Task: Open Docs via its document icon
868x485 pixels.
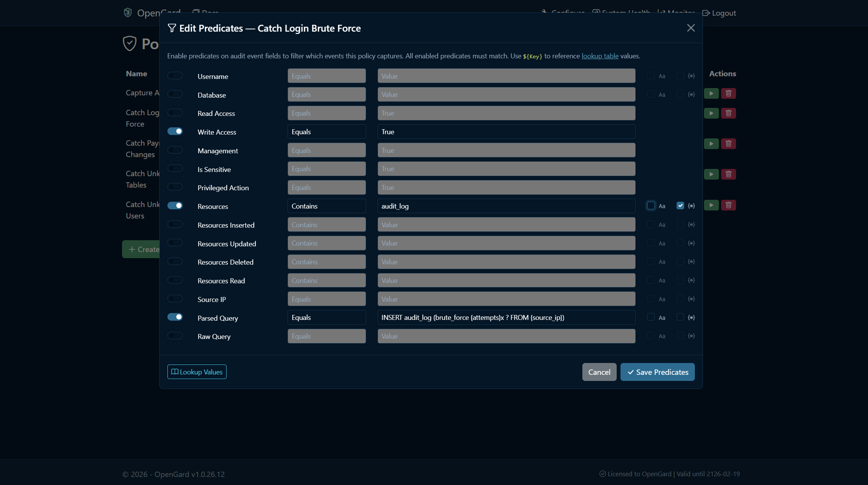Action: click(196, 11)
